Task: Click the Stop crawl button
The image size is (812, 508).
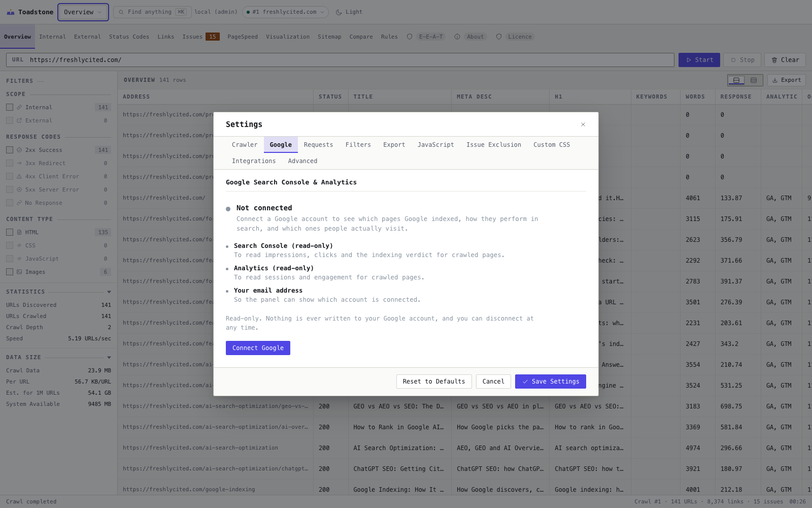Action: point(742,60)
